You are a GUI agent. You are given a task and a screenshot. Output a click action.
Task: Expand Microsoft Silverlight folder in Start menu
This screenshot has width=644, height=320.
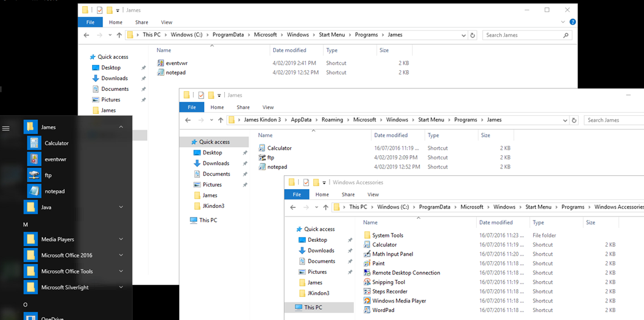[x=121, y=287]
